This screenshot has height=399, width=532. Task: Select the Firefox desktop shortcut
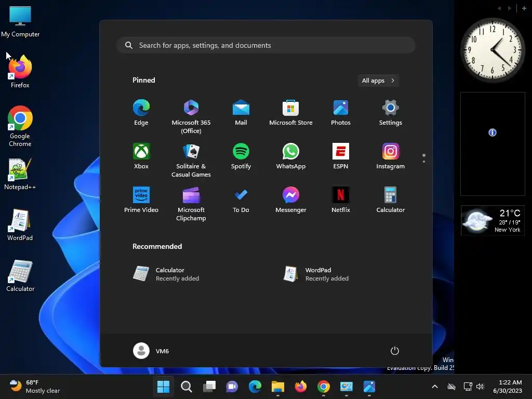tap(20, 71)
